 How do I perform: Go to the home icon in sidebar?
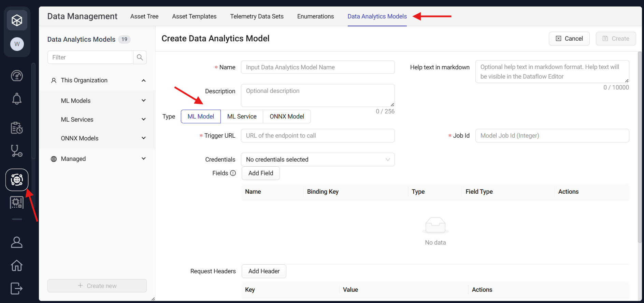(17, 265)
